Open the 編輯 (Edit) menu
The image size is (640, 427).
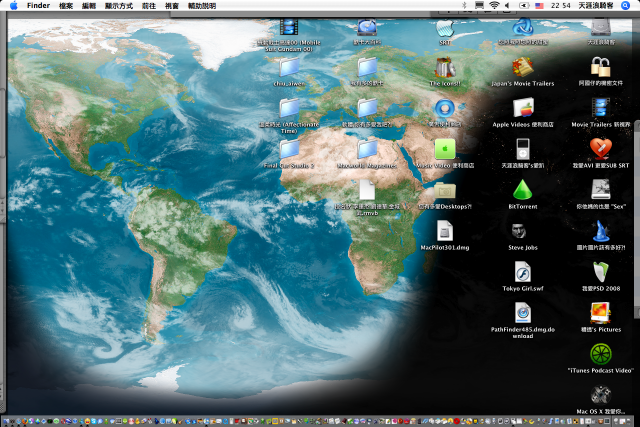coord(89,6)
